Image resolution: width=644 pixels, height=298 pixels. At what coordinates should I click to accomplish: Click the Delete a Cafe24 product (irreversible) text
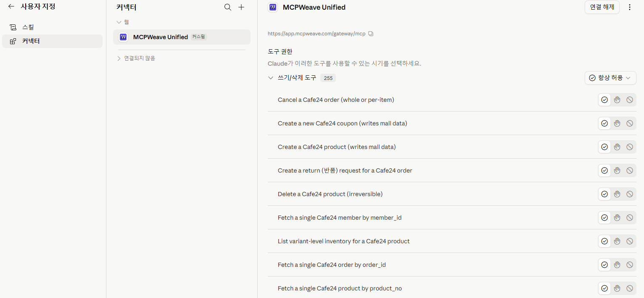330,194
